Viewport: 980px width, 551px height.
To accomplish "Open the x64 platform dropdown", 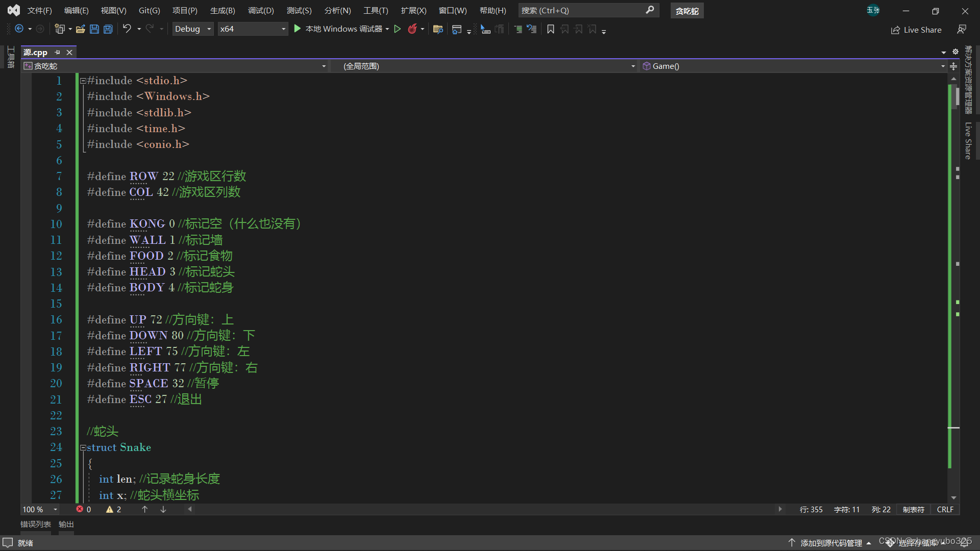I will pyautogui.click(x=252, y=29).
